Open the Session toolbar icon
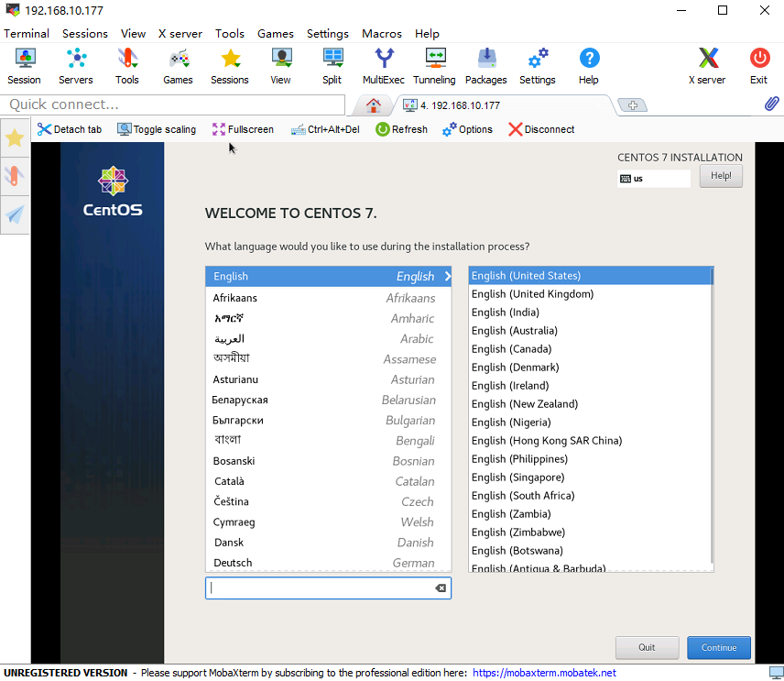Viewport: 784px width, 681px height. [24, 66]
